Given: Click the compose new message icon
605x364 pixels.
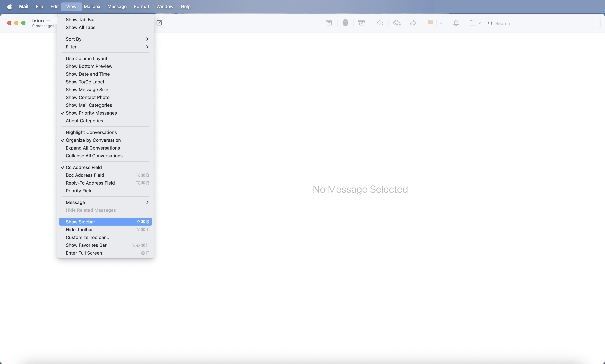Looking at the screenshot, I should point(159,23).
